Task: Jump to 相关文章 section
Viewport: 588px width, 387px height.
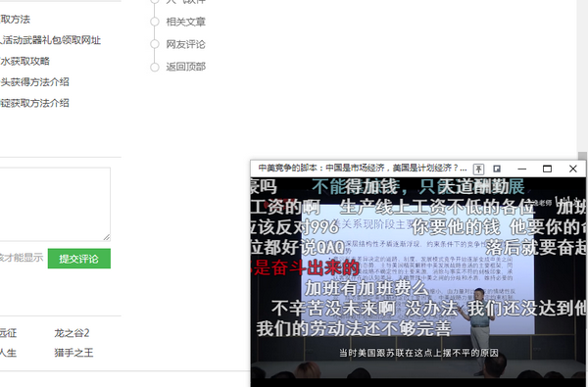Action: pyautogui.click(x=186, y=22)
